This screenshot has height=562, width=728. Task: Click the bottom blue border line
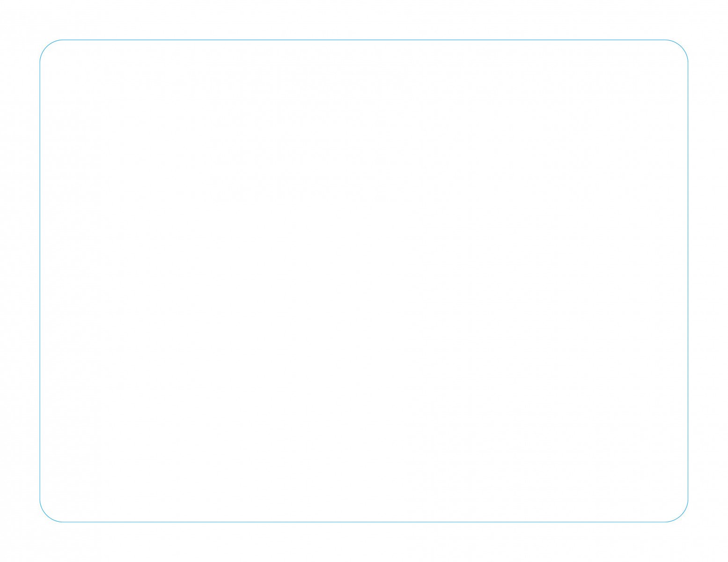(364, 522)
